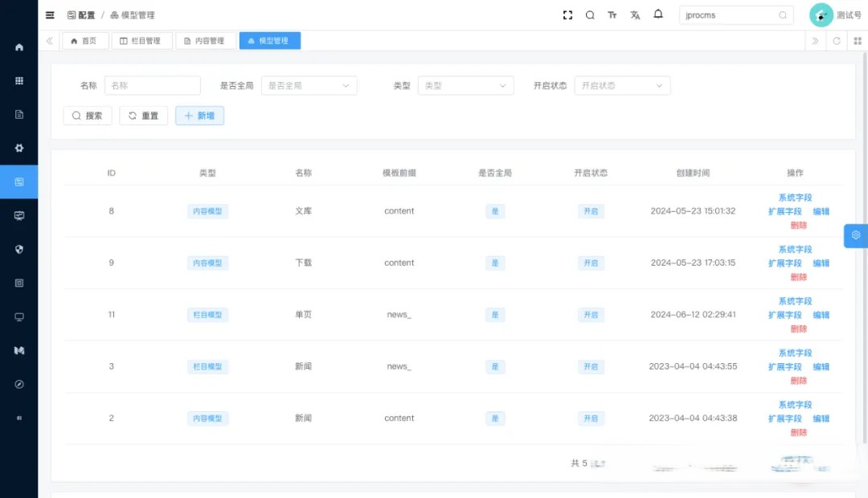Image resolution: width=868 pixels, height=498 pixels.
Task: Open the shield security icon in sidebar
Action: pyautogui.click(x=19, y=250)
